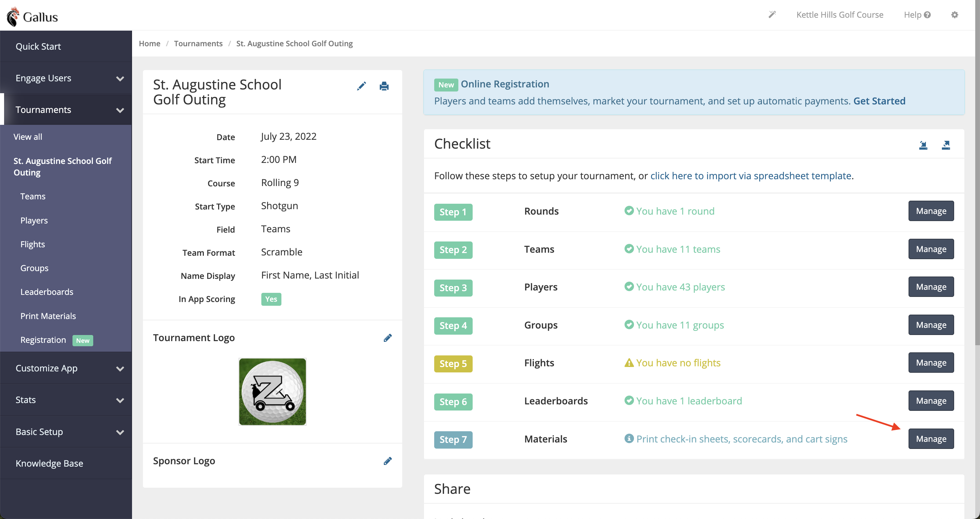Image resolution: width=980 pixels, height=519 pixels.
Task: Open the Groups sidebar item
Action: point(34,268)
